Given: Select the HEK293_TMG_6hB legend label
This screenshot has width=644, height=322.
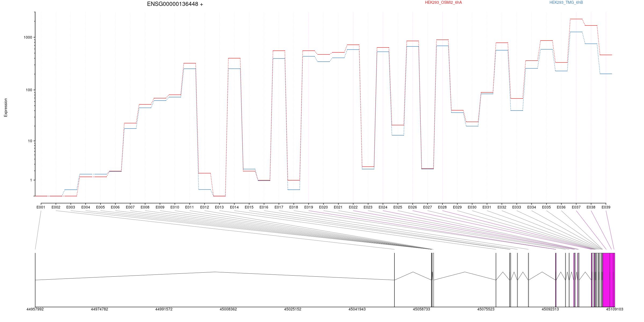Looking at the screenshot, I should (566, 2).
